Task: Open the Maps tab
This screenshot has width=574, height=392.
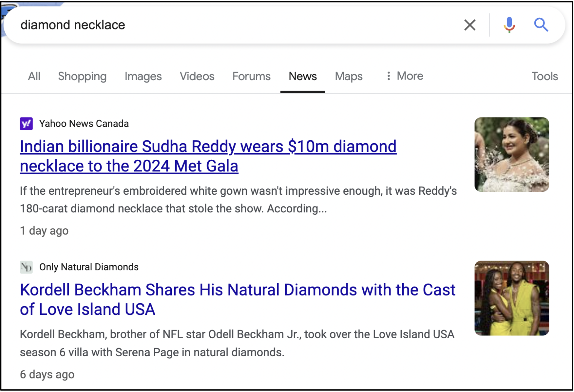Action: tap(349, 76)
